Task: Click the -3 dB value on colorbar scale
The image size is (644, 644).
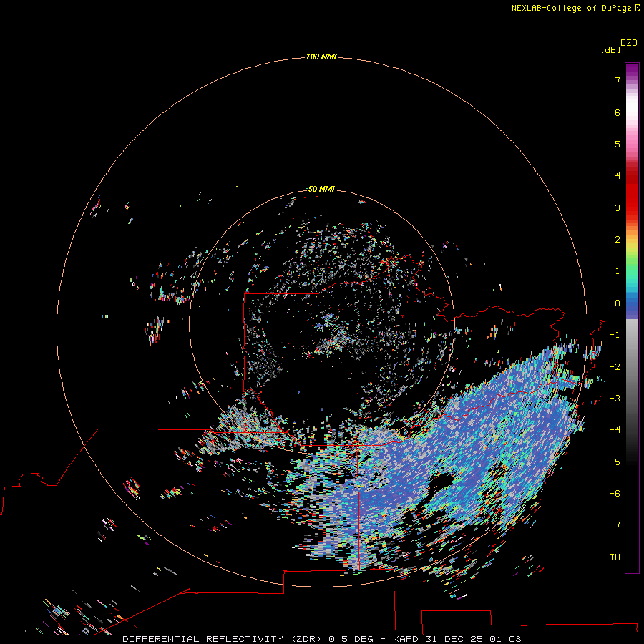Action: [x=615, y=398]
